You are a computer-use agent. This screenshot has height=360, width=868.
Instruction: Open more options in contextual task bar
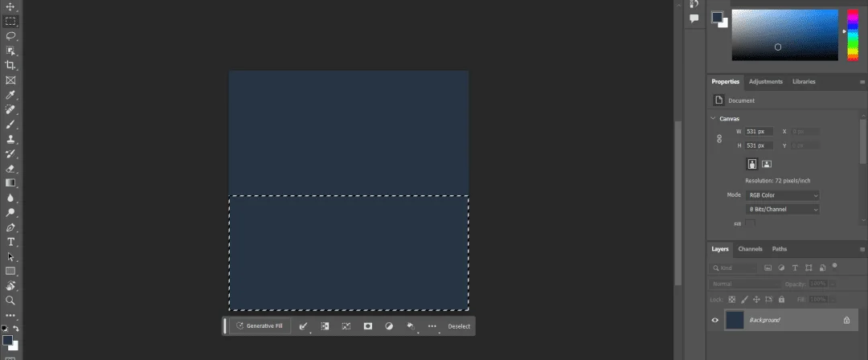[x=432, y=326]
